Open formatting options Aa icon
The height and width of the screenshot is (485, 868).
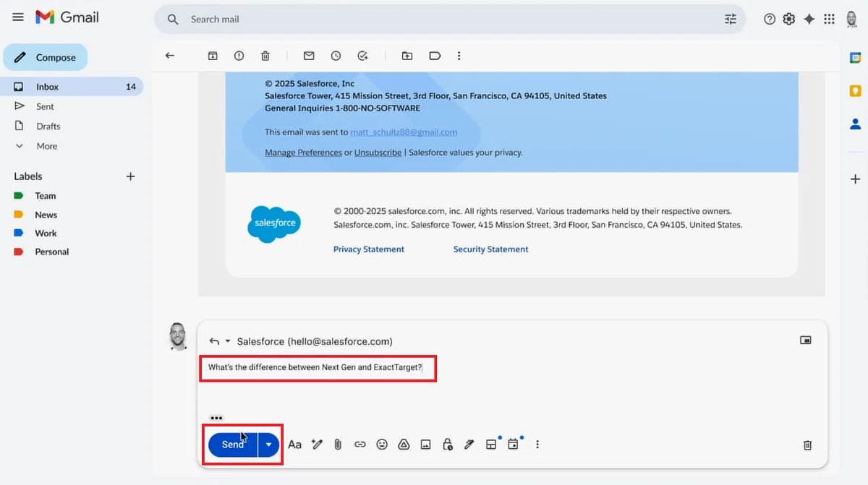coord(294,445)
